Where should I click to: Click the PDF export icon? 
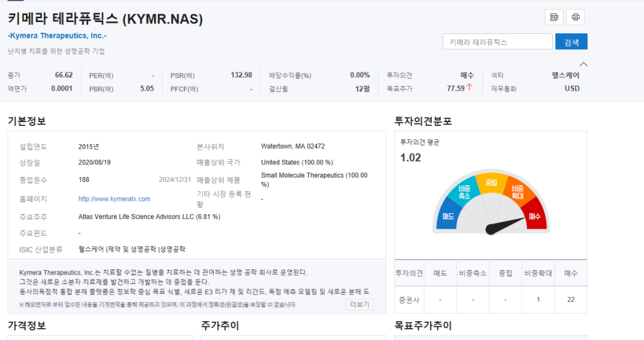[x=554, y=17]
